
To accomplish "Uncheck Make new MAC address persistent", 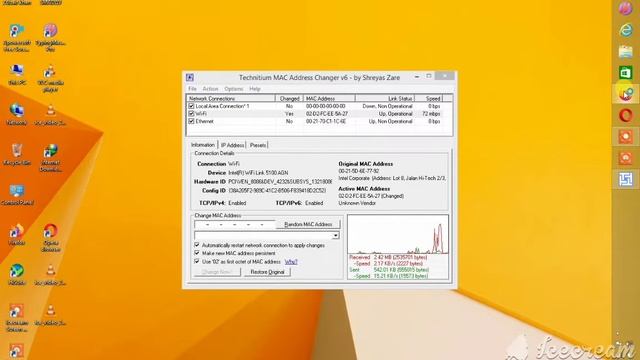I will 197,253.
